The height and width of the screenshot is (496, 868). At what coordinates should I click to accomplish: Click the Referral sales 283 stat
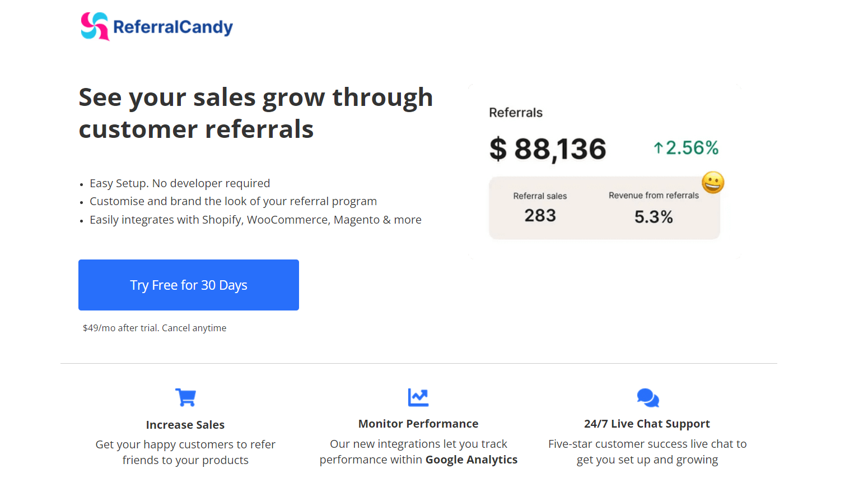click(x=540, y=207)
